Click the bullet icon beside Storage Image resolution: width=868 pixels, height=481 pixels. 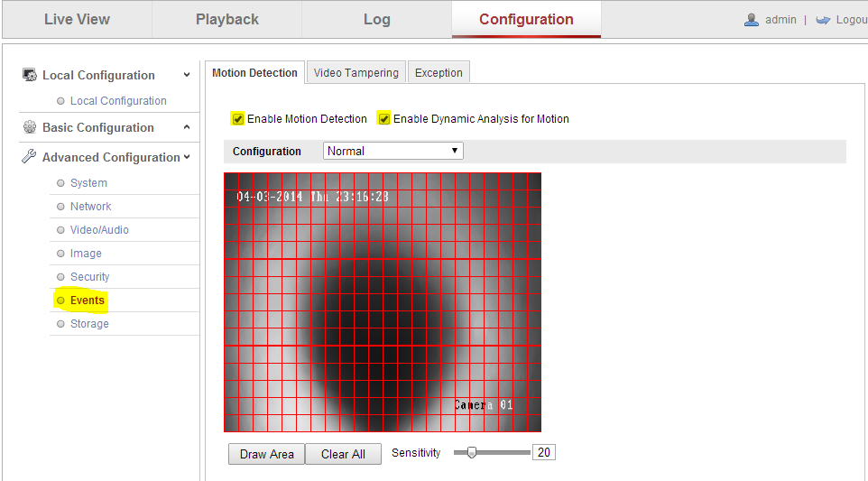pos(60,324)
